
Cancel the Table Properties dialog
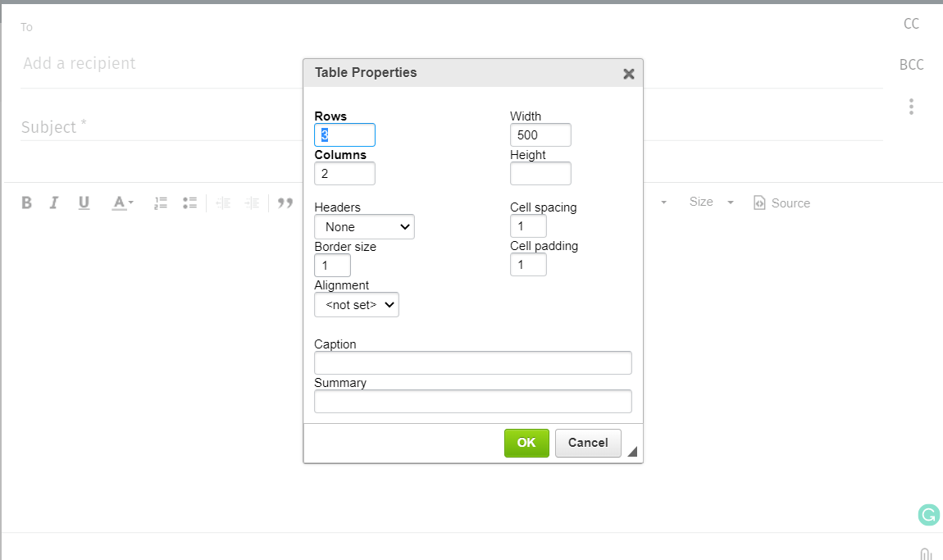pyautogui.click(x=588, y=443)
